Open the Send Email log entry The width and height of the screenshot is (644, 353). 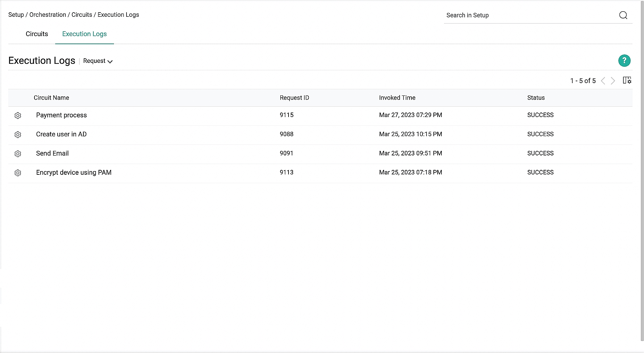tap(52, 153)
